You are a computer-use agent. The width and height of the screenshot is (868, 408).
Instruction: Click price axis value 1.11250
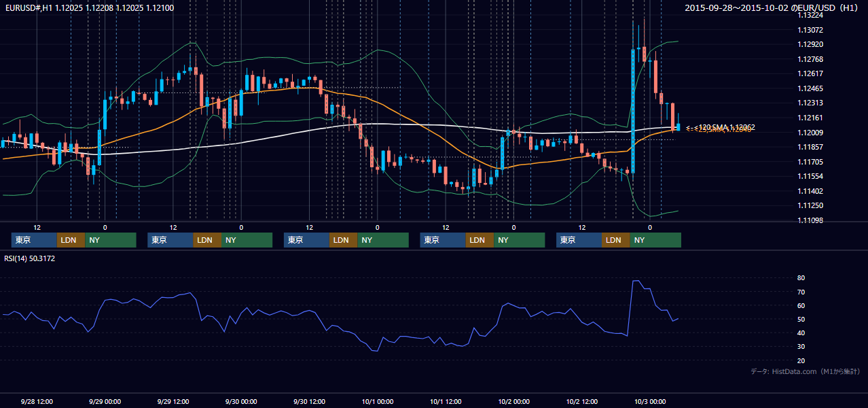click(810, 205)
